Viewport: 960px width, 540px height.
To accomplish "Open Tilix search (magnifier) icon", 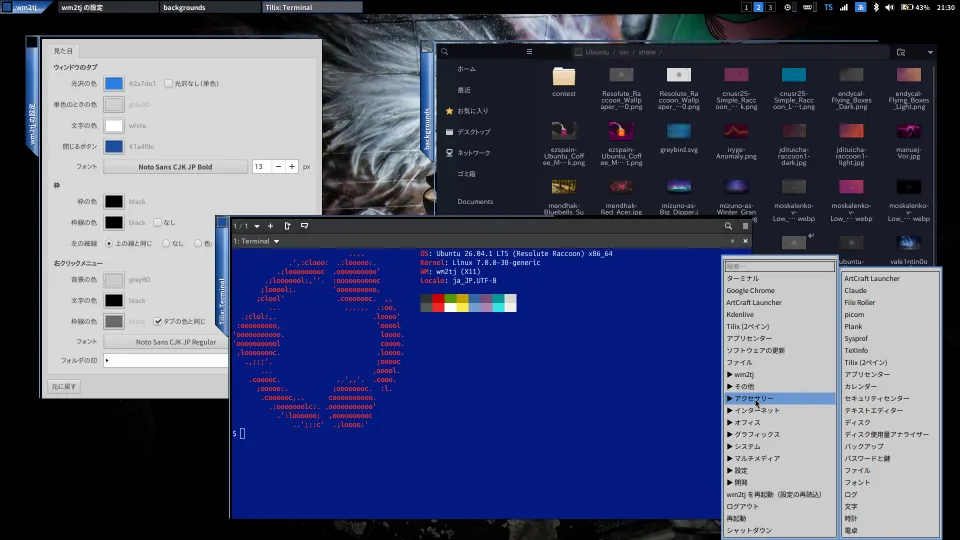I will (x=729, y=226).
